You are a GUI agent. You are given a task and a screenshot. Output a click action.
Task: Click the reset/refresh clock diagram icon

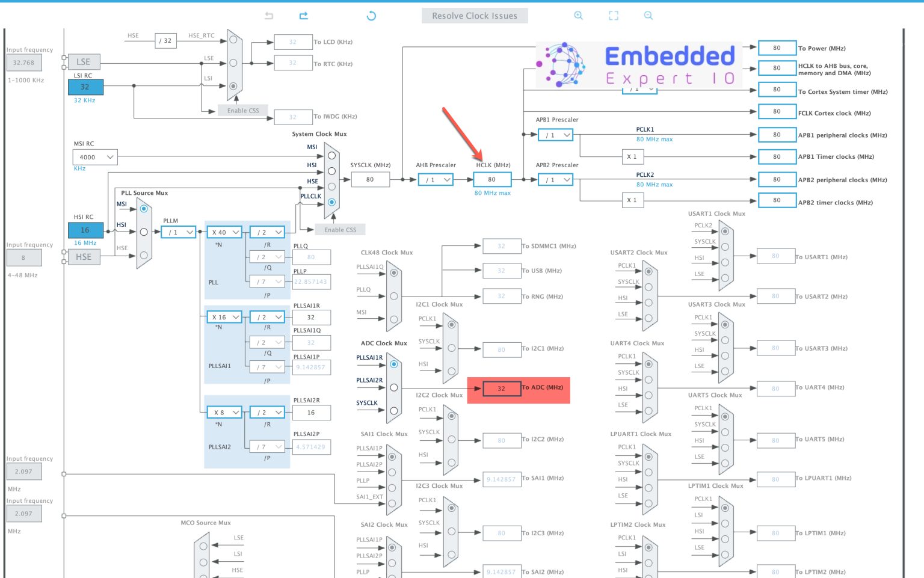click(x=372, y=16)
